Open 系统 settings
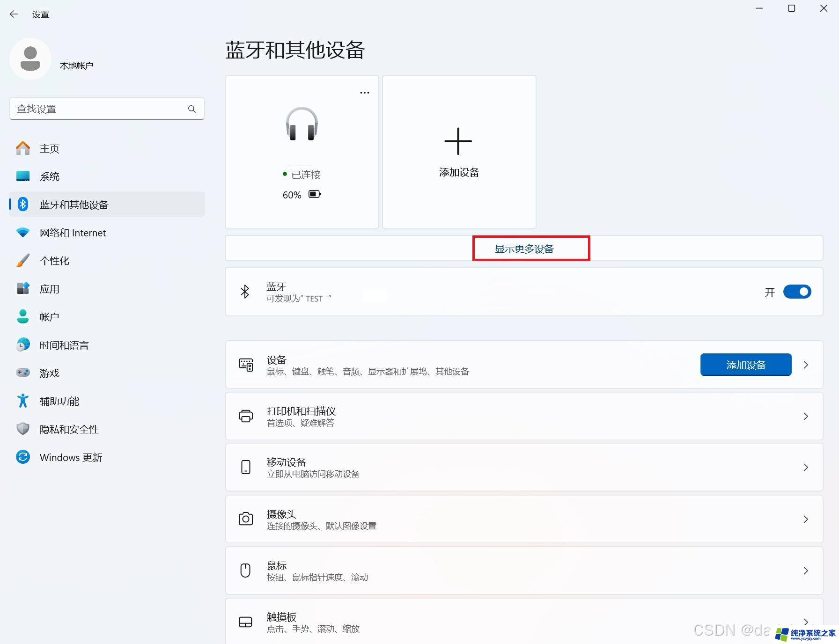839x644 pixels. coord(107,176)
